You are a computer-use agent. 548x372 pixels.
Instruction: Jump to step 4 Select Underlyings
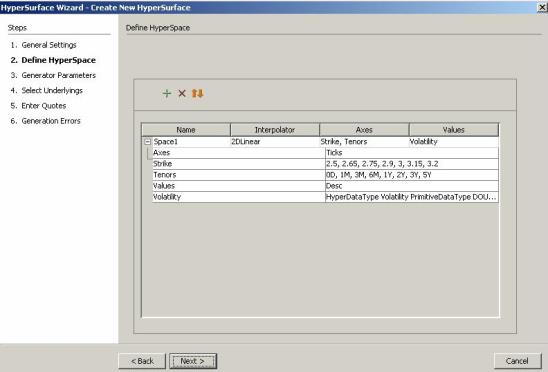click(46, 91)
